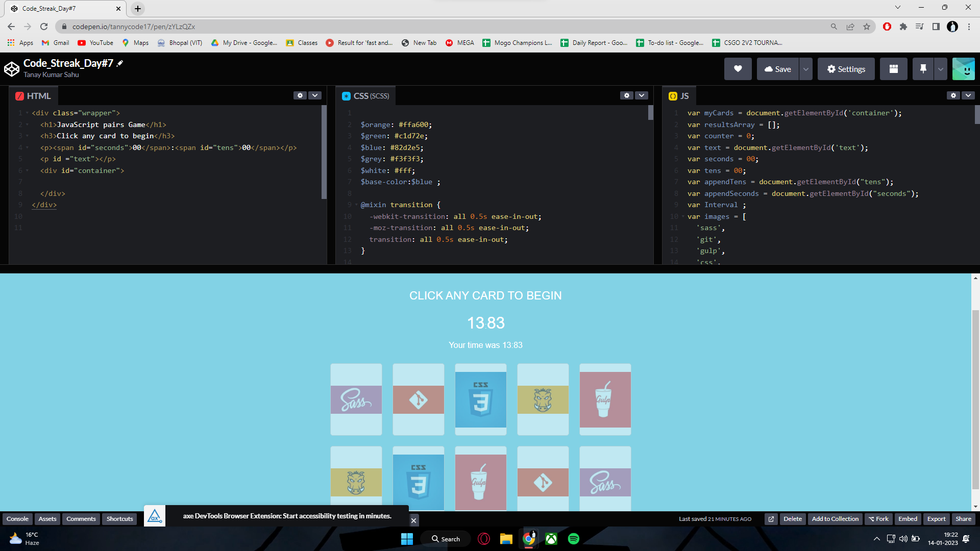Open the pen in a new window icon
This screenshot has width=980, height=551.
click(x=771, y=519)
